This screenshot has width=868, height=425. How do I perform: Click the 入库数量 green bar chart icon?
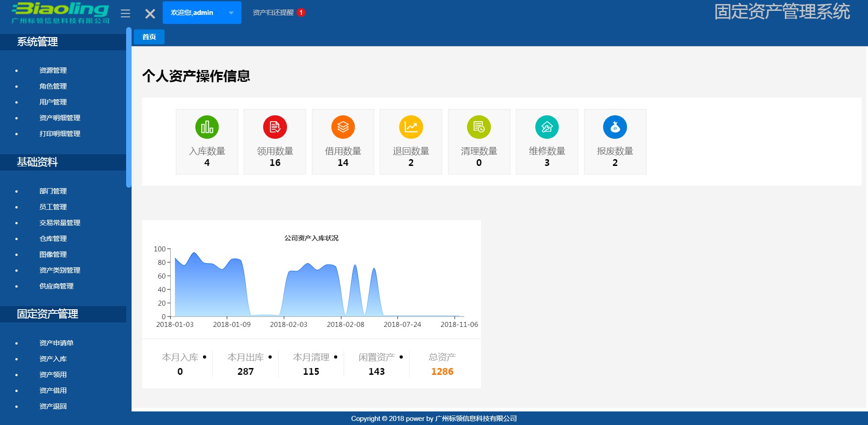[x=207, y=127]
